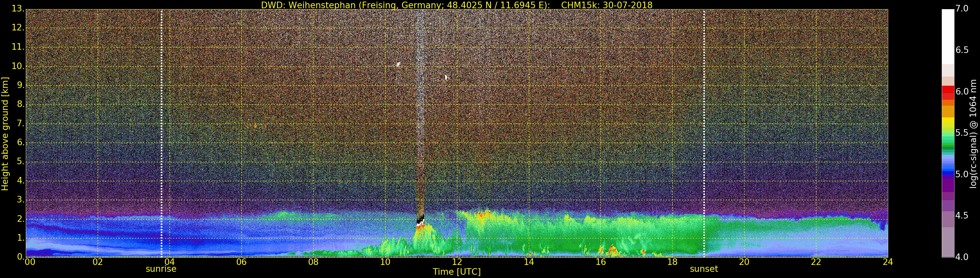The image size is (980, 278).
Task: Click the x-axis tick label '18'
Action: click(673, 262)
